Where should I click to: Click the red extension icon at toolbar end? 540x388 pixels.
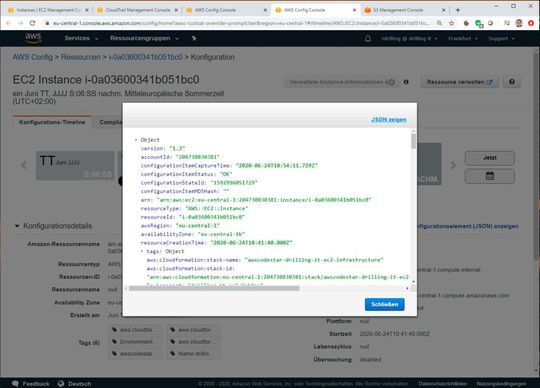coord(531,23)
